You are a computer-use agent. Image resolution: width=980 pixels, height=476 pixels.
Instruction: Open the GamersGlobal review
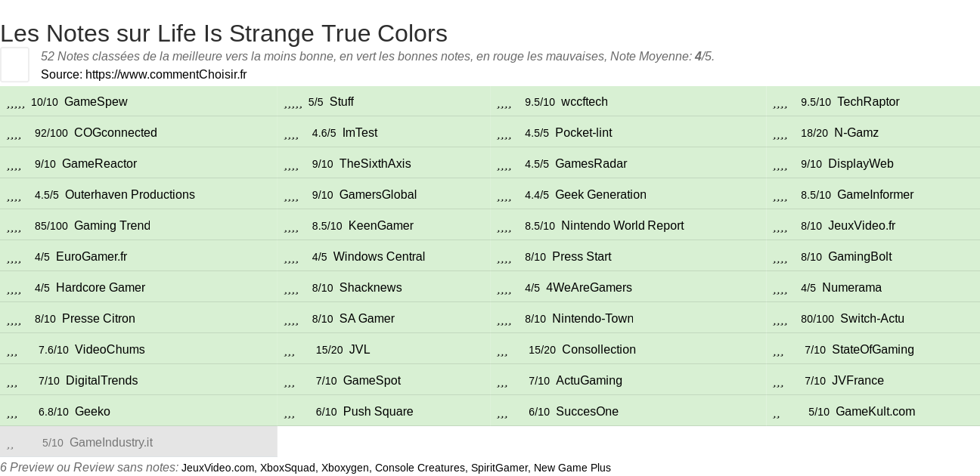click(x=378, y=195)
